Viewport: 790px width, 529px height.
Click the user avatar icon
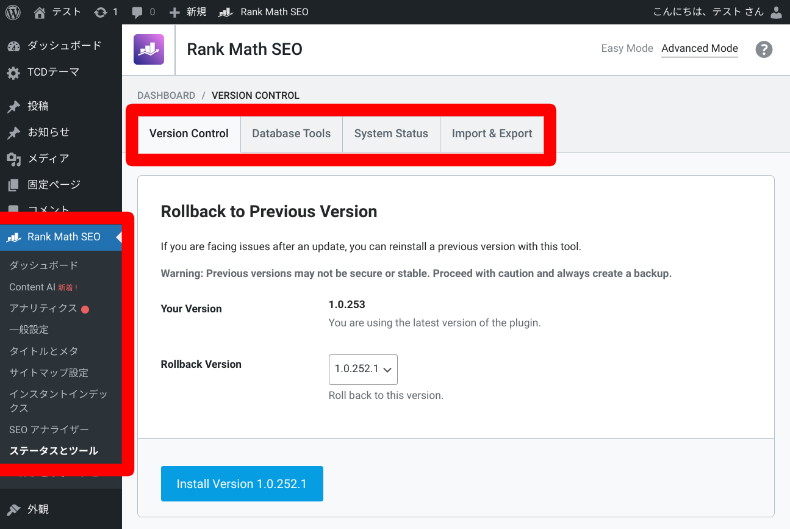(778, 12)
